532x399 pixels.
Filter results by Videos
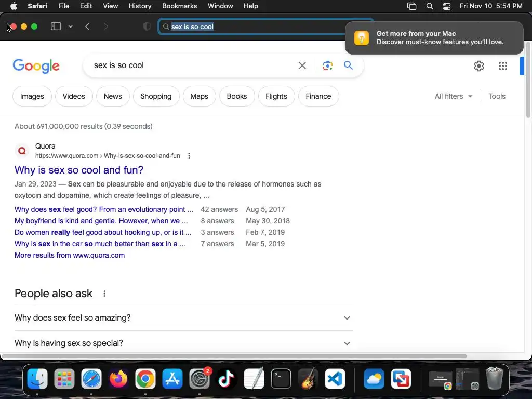click(x=74, y=96)
